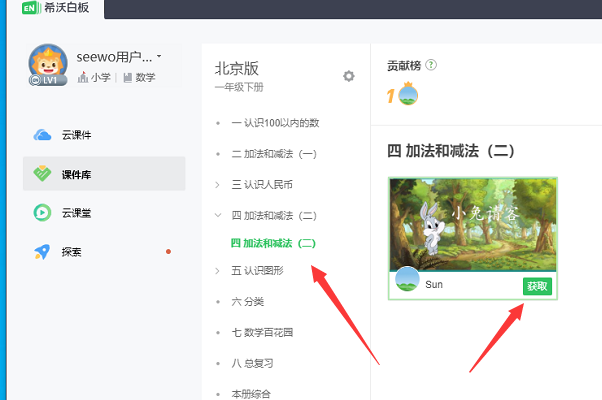The image size is (602, 400).
Task: Open 探索 in the sidebar
Action: 104,252
